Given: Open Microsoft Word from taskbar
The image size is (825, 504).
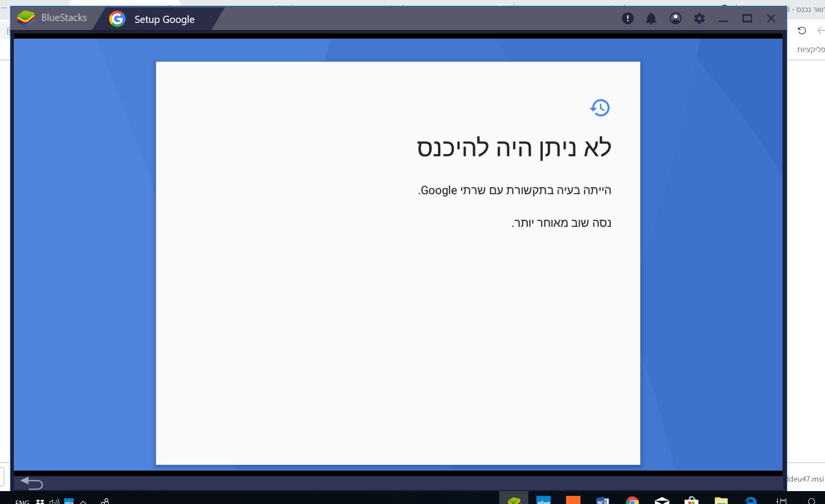Looking at the screenshot, I should [602, 500].
